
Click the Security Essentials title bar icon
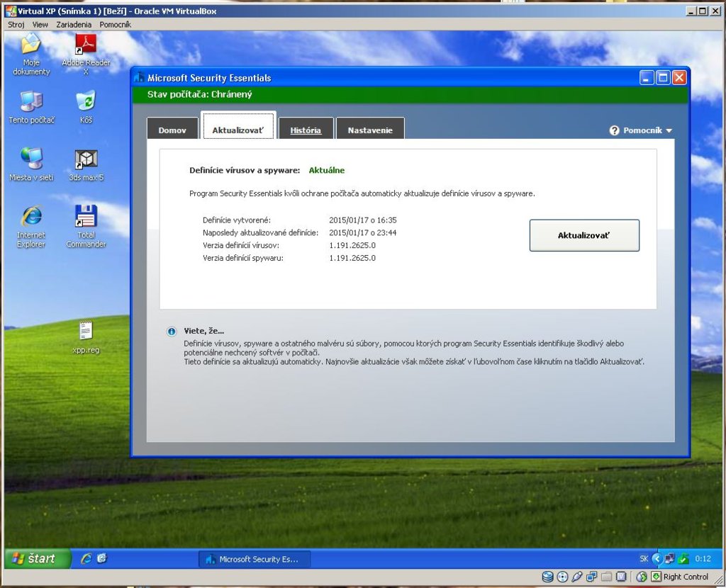coord(140,78)
